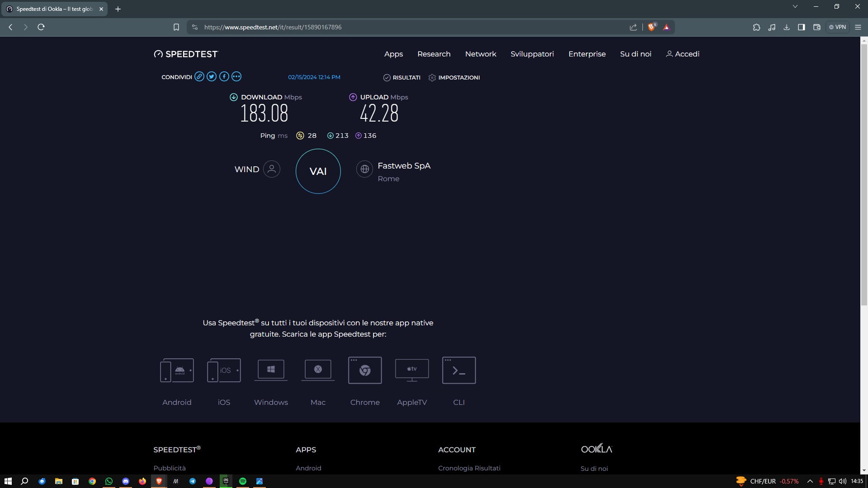Click the Chrome app icon

tap(365, 370)
